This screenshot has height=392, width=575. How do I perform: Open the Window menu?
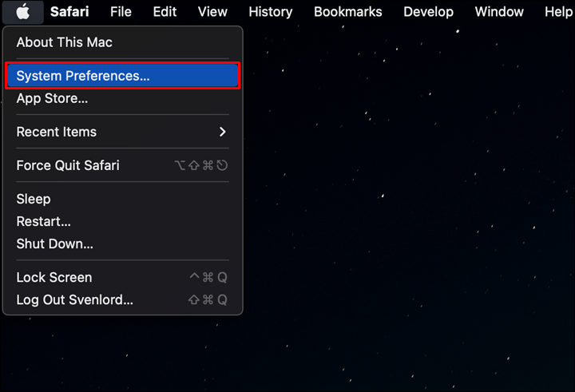point(499,12)
